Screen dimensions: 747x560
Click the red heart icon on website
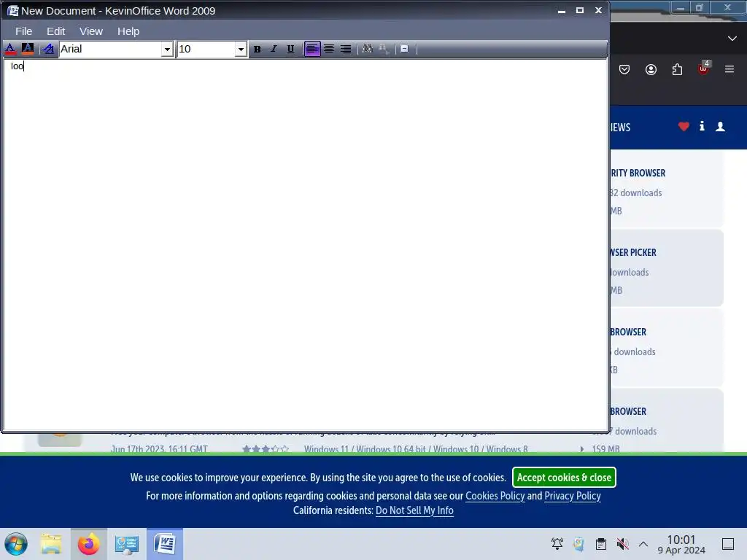(x=684, y=127)
